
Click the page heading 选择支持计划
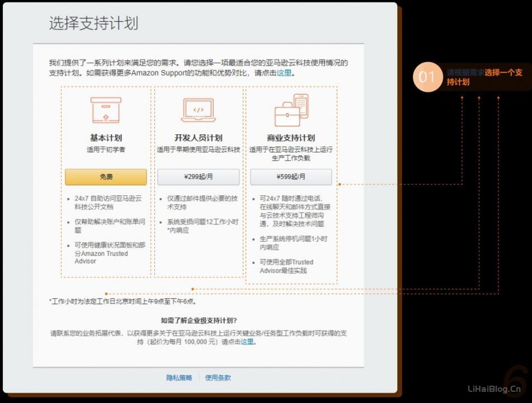(x=93, y=23)
